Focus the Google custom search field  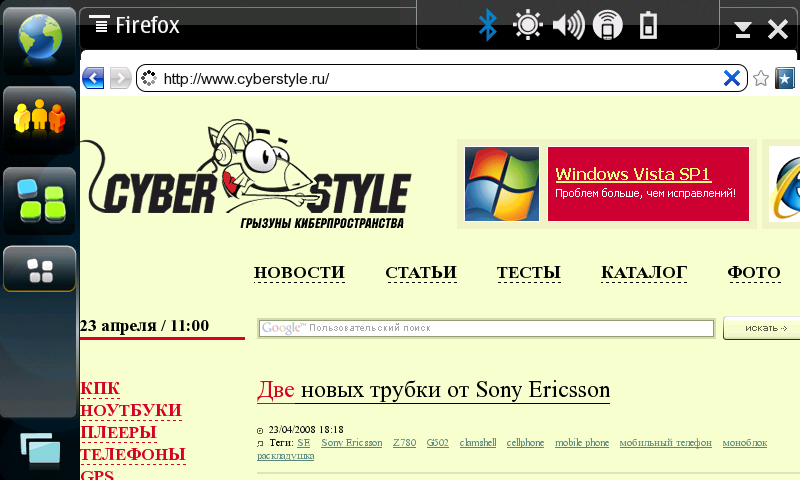486,328
